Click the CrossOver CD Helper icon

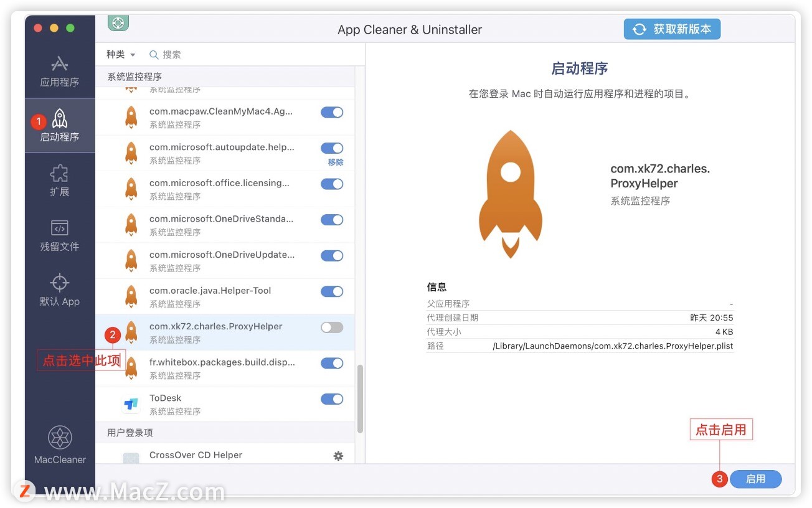[x=131, y=458]
